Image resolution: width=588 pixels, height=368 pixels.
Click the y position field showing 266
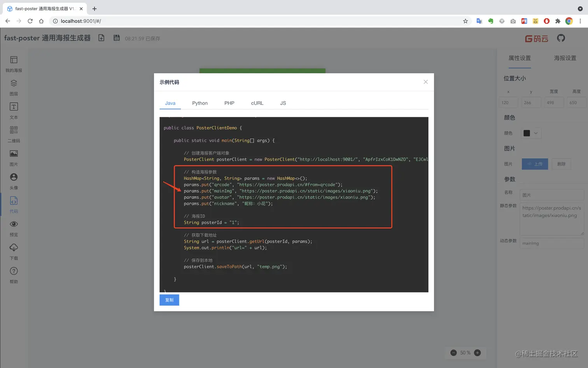pos(531,103)
